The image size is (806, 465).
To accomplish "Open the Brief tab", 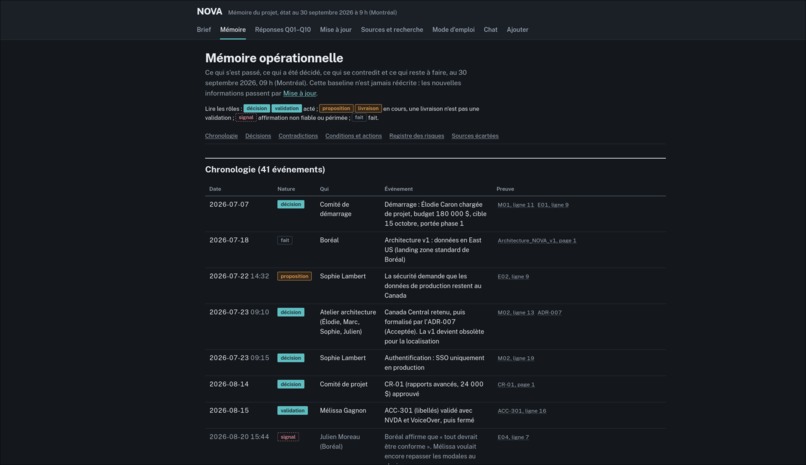I will point(204,30).
